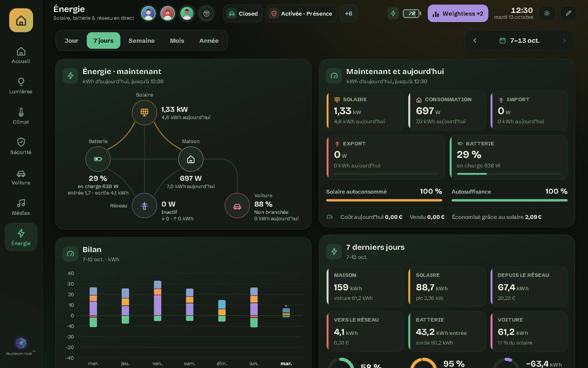
Task: Click the battery 78 indicator
Action: click(412, 14)
